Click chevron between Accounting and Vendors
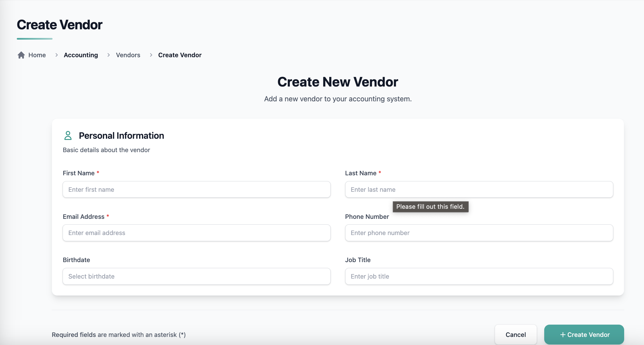 coord(108,55)
